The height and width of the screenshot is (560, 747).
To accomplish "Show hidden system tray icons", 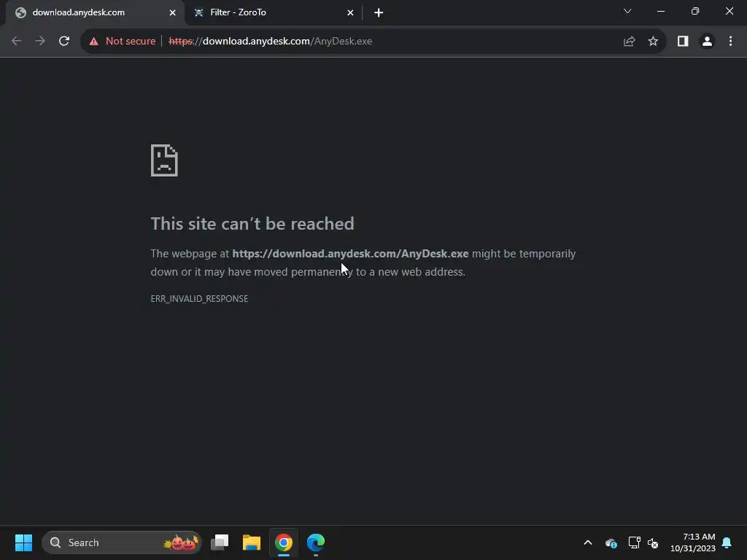I will point(588,542).
